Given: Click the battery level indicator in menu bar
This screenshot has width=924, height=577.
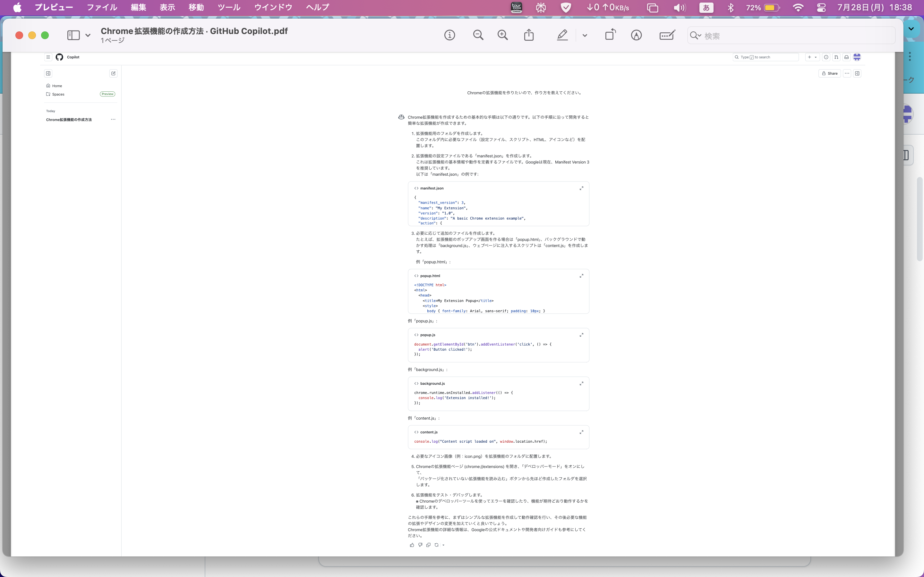Looking at the screenshot, I should tap(771, 8).
